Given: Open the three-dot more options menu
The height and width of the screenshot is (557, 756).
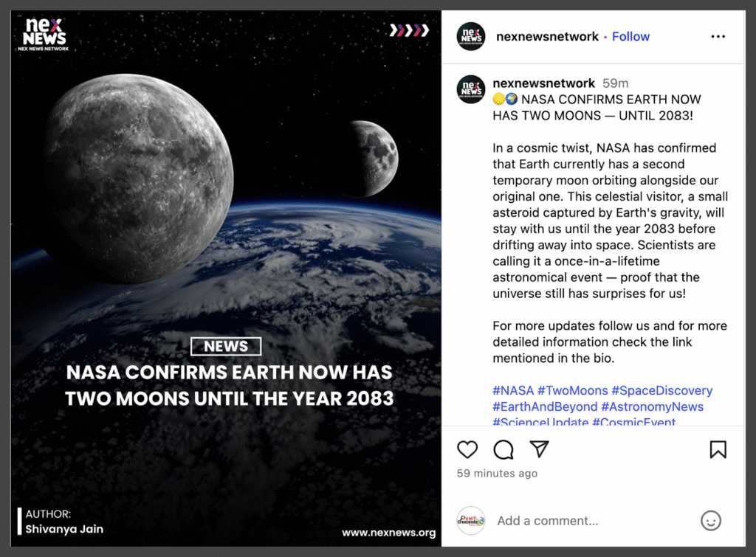Looking at the screenshot, I should coord(718,37).
